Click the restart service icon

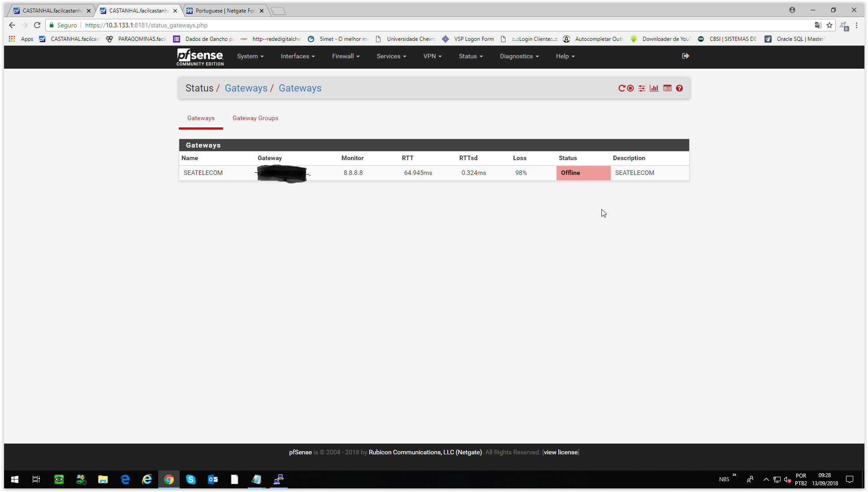point(622,88)
